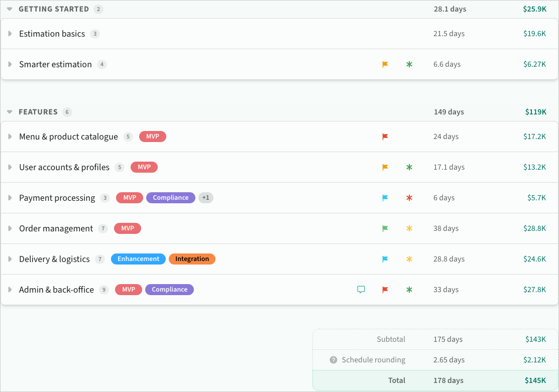Click the blue flag on Delivery & logistics
The width and height of the screenshot is (559, 392).
(x=385, y=259)
